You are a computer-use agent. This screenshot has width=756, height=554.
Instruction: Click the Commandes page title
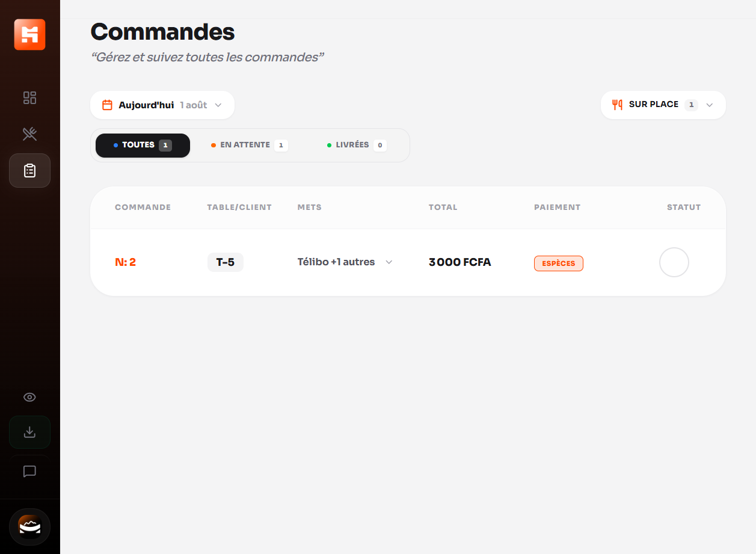click(162, 31)
